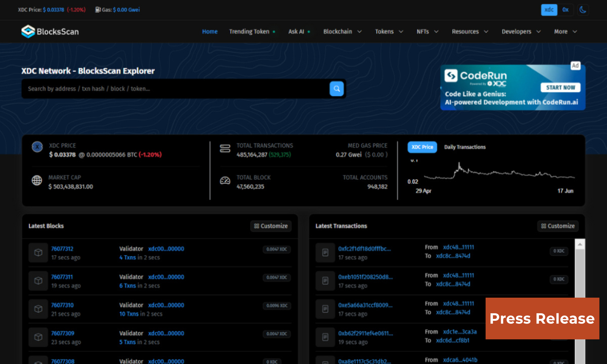Switch address format to 0x

[565, 10]
